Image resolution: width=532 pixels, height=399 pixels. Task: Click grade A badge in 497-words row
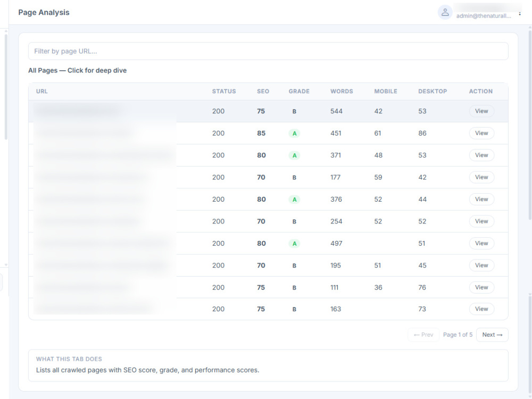point(294,244)
